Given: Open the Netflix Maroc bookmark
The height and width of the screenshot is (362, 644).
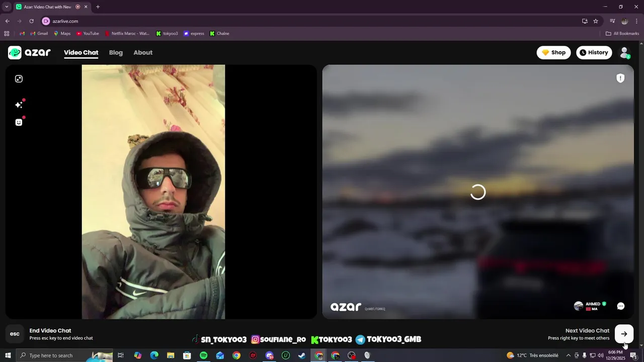Looking at the screenshot, I should [127, 34].
